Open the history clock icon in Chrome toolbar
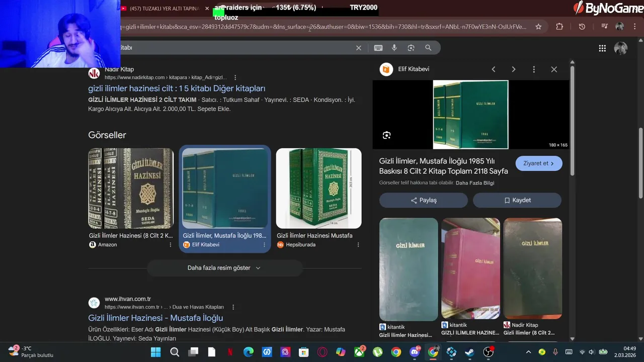Image resolution: width=644 pixels, height=362 pixels. 582,27
